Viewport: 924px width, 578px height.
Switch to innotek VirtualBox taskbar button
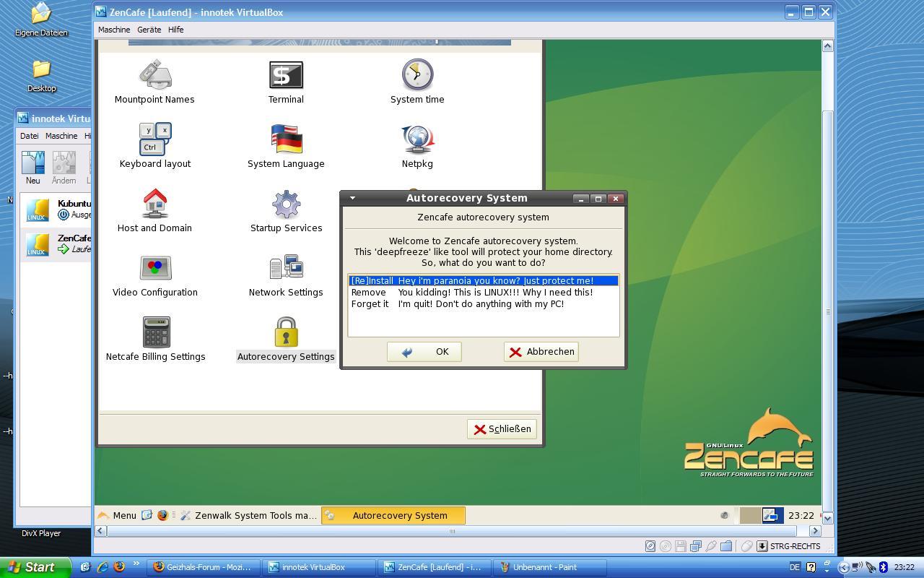pyautogui.click(x=318, y=567)
